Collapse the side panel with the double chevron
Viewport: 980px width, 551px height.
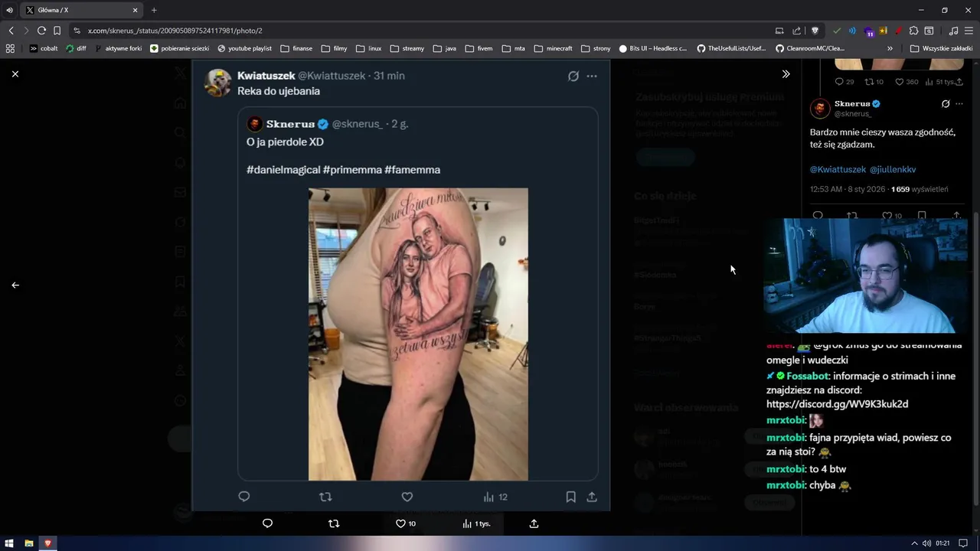coord(786,74)
